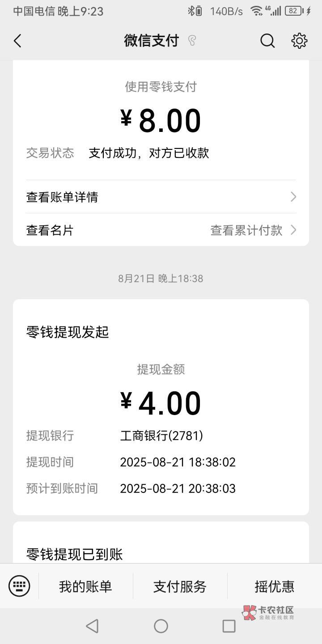Image resolution: width=322 pixels, height=644 pixels.
Task: Open 摇优惠 menu
Action: tap(274, 586)
